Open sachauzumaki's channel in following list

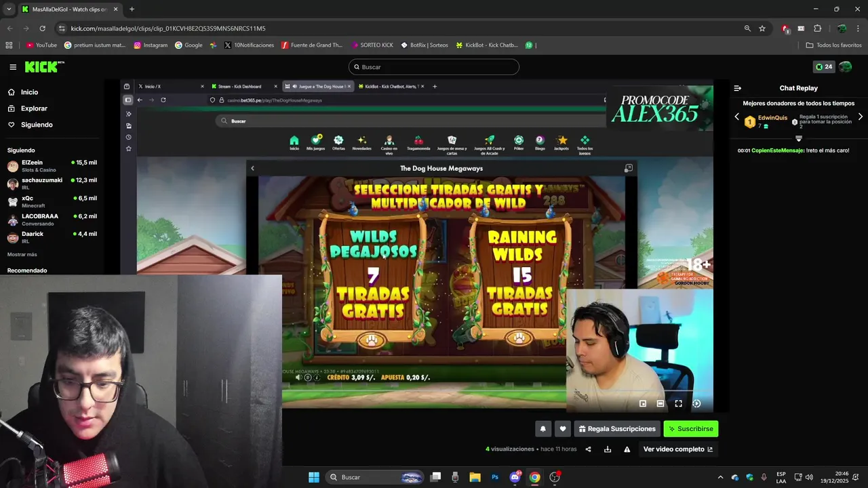pyautogui.click(x=52, y=184)
